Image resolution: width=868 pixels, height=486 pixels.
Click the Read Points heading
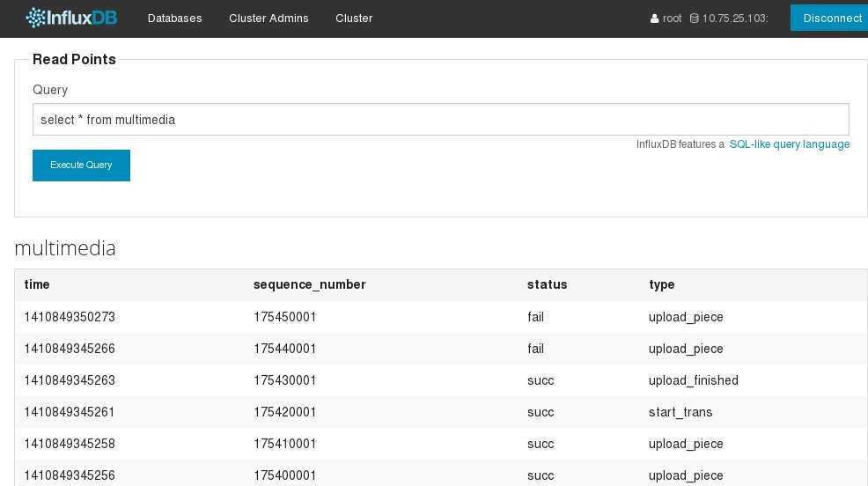coord(74,59)
